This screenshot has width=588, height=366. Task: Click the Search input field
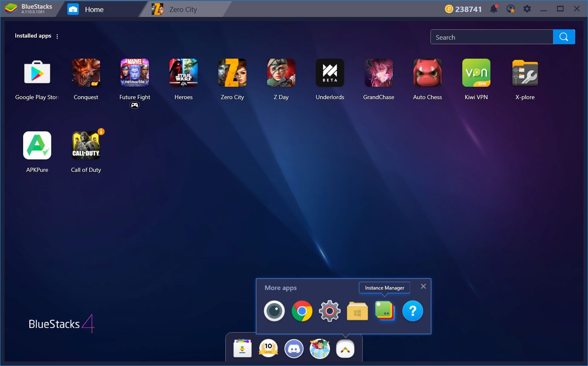coord(492,37)
